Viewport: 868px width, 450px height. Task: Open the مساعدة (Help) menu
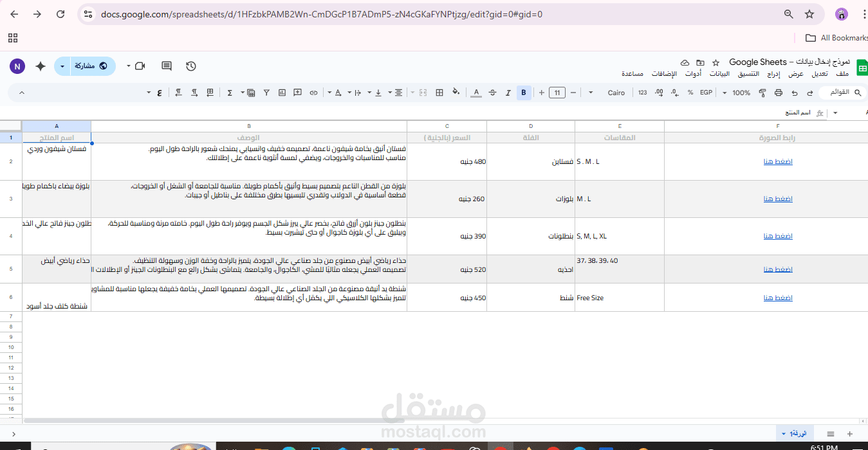pyautogui.click(x=633, y=74)
